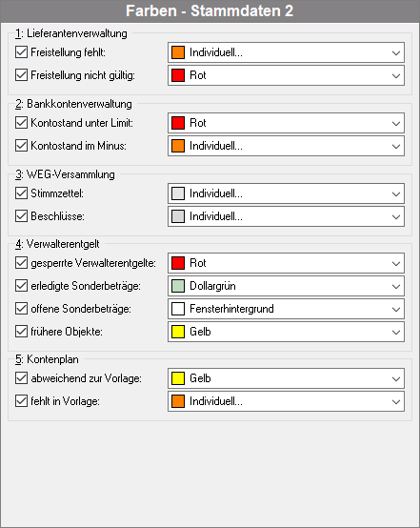Toggle Kontostand unter Limit checkbox

tap(21, 123)
